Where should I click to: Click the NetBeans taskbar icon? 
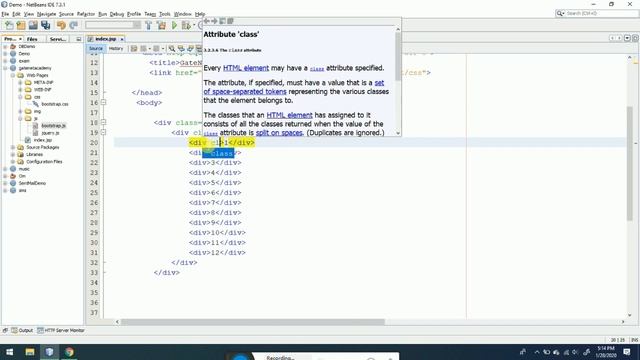pos(49,352)
